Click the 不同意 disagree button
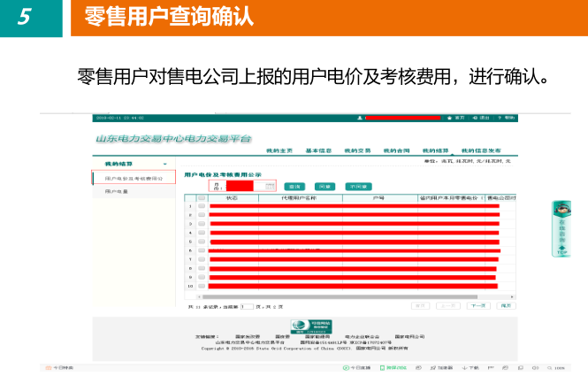 point(357,187)
